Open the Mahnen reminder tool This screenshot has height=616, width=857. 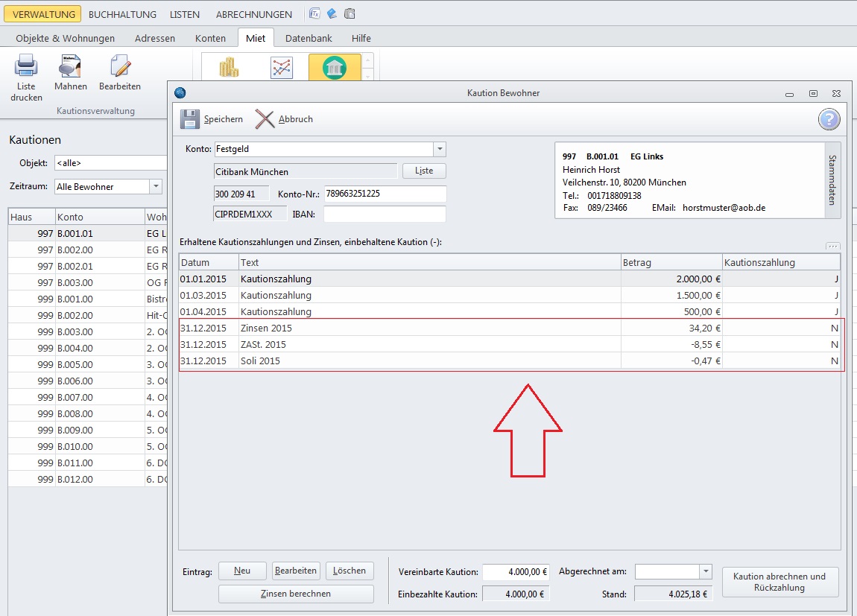tap(71, 68)
